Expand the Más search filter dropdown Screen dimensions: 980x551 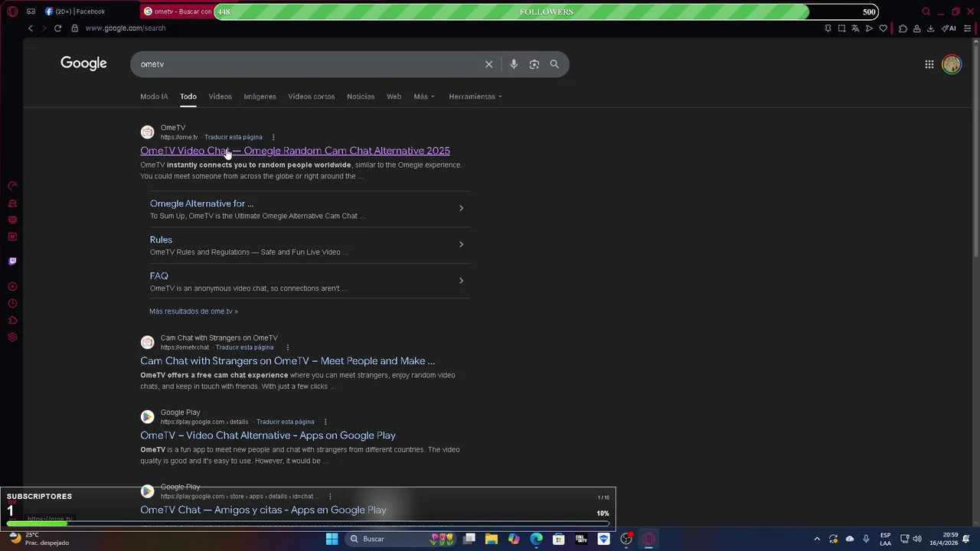[424, 96]
